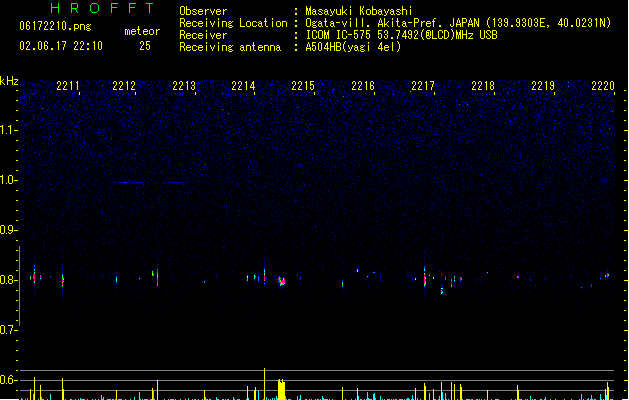Click the faint horizontal line at 1.0 kHz

(x=148, y=183)
